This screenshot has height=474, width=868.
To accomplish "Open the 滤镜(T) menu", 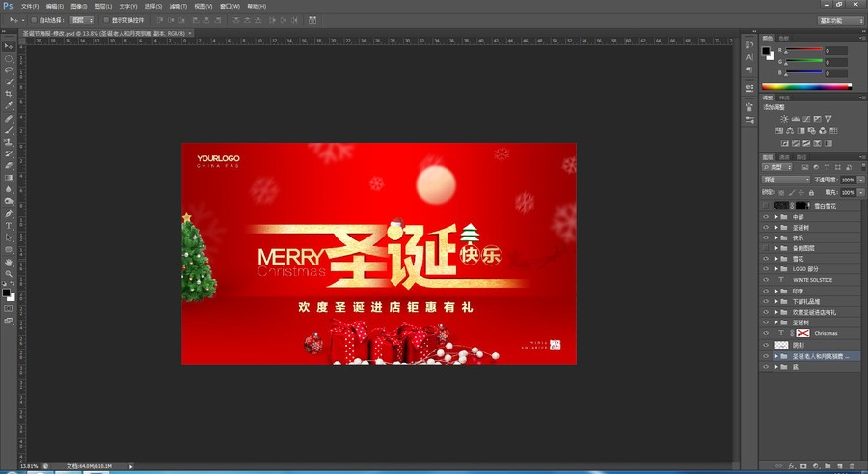I will (x=177, y=6).
